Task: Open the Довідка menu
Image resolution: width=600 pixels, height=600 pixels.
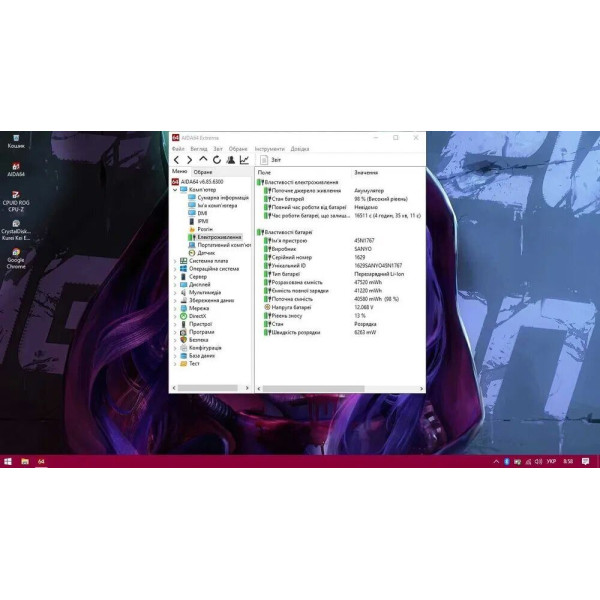Action: 300,148
